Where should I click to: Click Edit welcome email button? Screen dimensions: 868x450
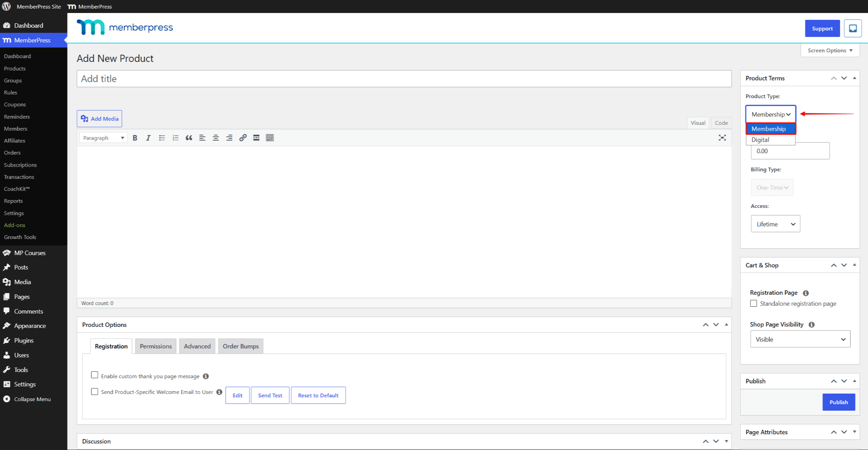[x=237, y=395]
